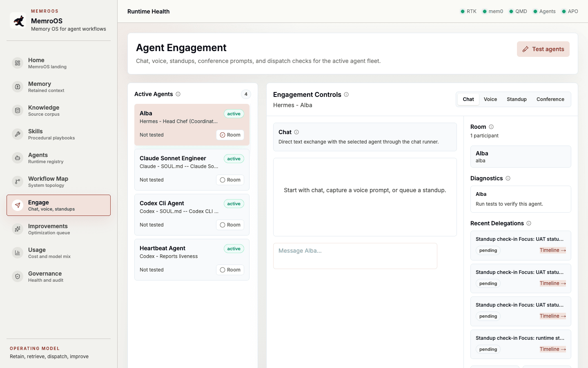Click the active badge on Alba

click(x=234, y=114)
